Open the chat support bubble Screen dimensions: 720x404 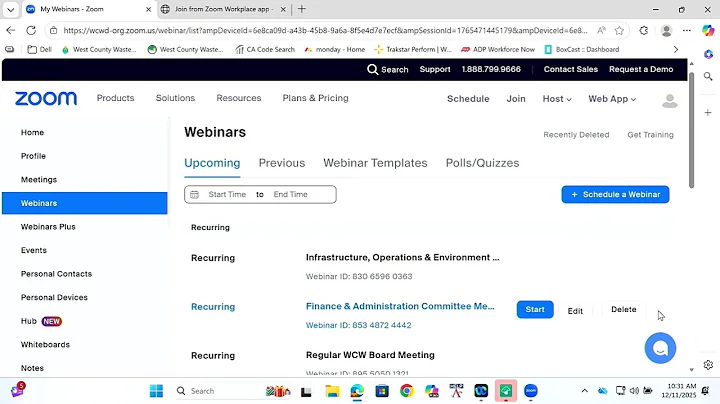(x=660, y=348)
